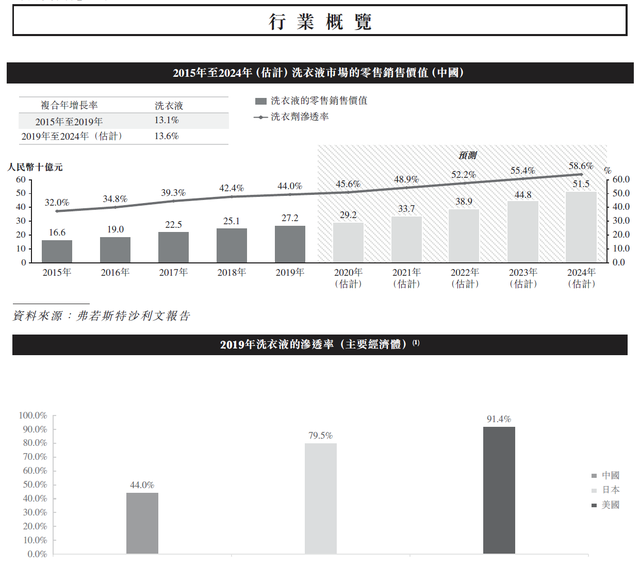Click the 2016年 bar valued 19.0

(115, 249)
